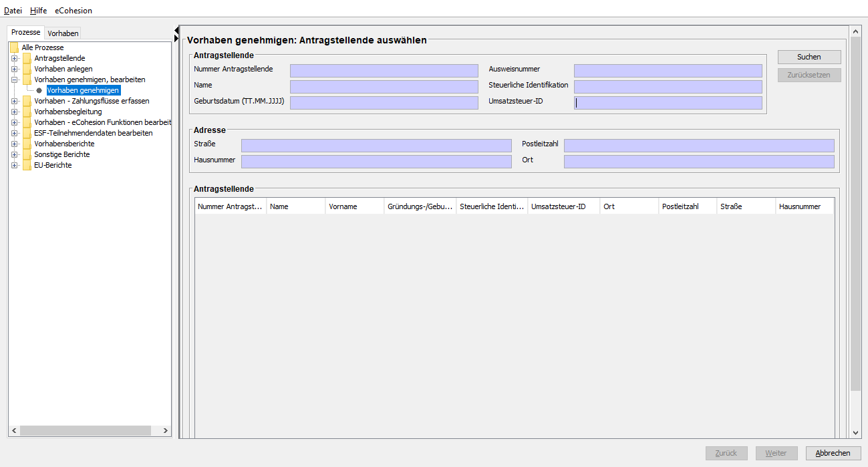Switch to the Prozesse tab
868x467 pixels.
(x=26, y=32)
